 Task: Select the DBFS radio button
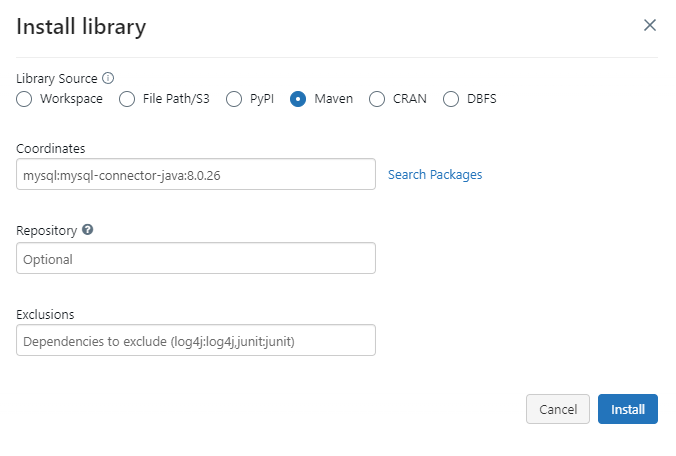(451, 99)
